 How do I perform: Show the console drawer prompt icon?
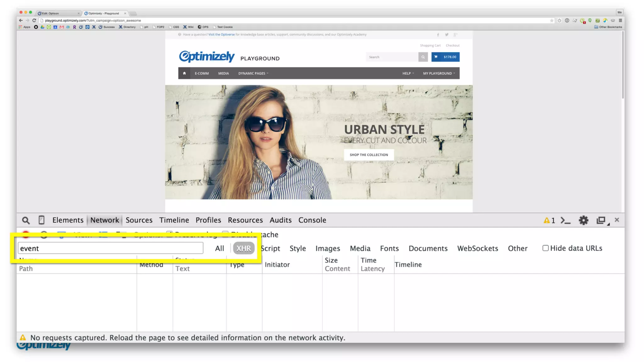tap(565, 220)
